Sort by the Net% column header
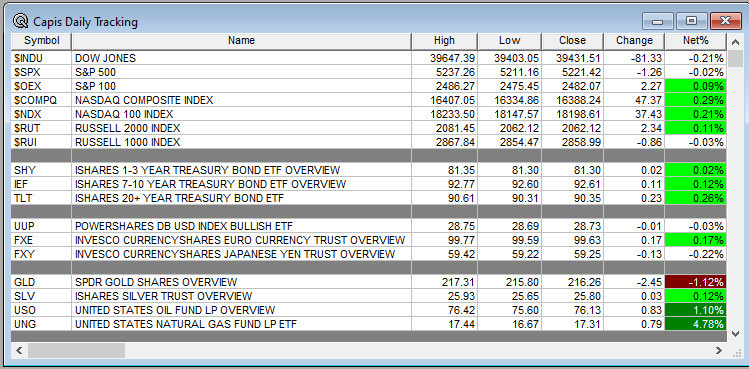The width and height of the screenshot is (749, 369). (695, 41)
